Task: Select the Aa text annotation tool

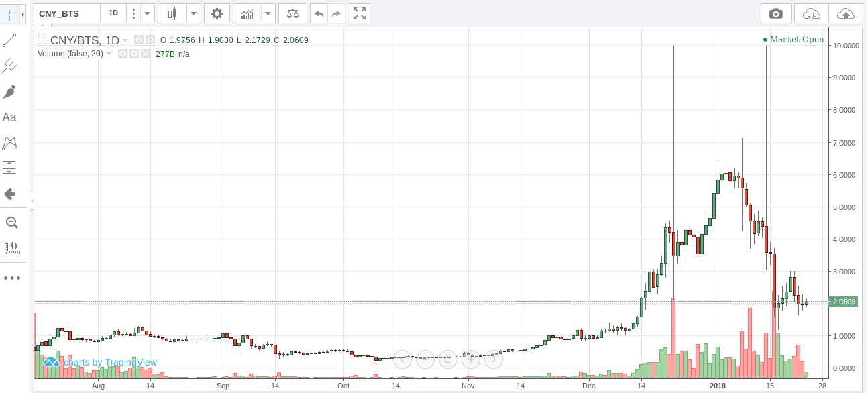Action: 10,117
